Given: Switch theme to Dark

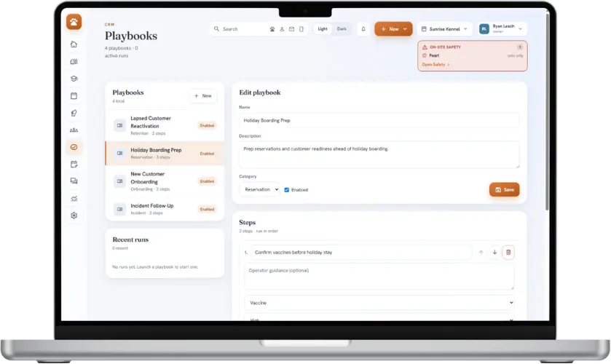Looking at the screenshot, I should tap(342, 29).
